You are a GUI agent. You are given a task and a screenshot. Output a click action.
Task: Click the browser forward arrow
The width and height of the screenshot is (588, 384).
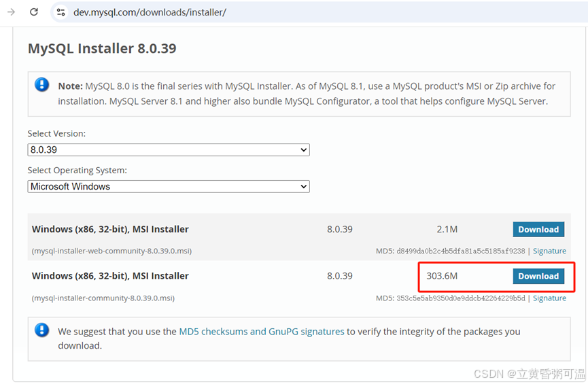click(x=12, y=12)
